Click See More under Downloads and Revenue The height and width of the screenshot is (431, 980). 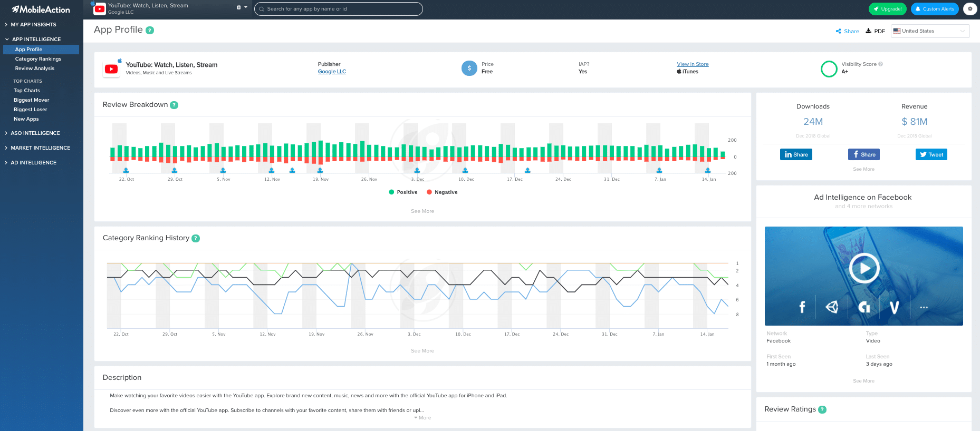[x=864, y=169]
